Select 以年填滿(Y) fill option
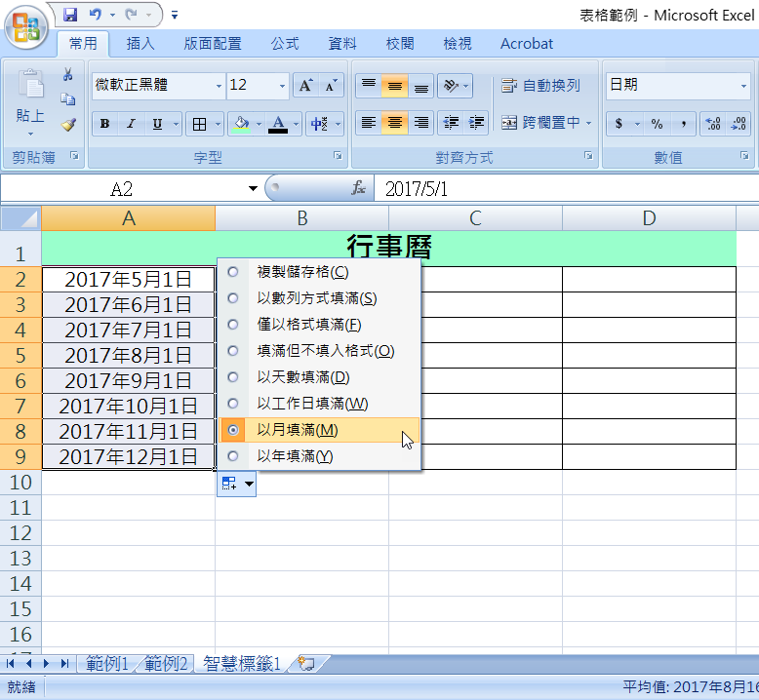The width and height of the screenshot is (759, 700). click(x=319, y=456)
